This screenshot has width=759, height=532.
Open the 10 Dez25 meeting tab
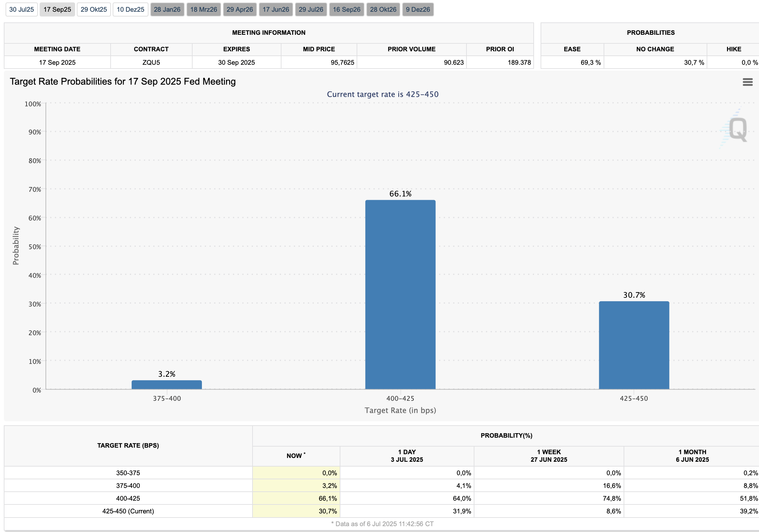tap(130, 10)
